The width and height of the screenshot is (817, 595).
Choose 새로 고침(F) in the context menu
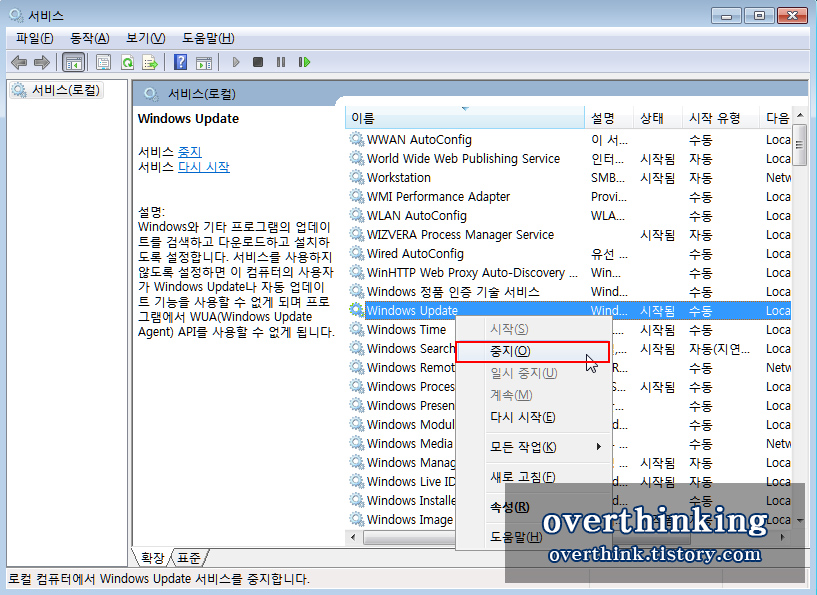533,477
